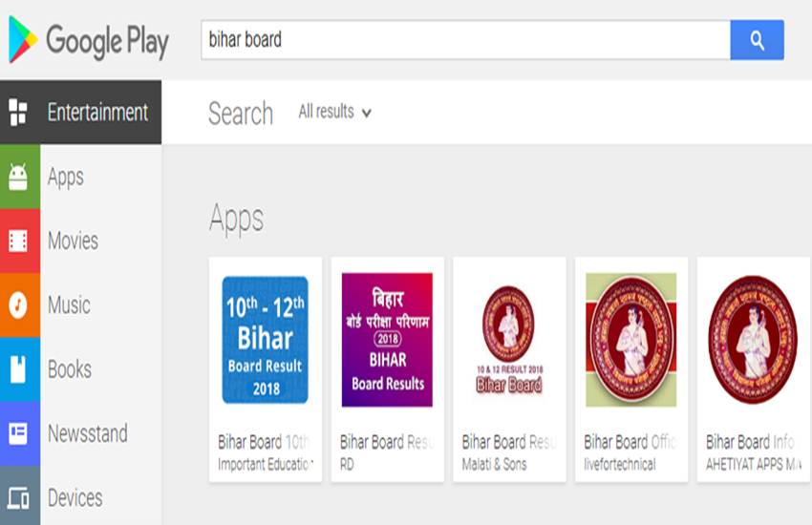Viewport: 812px width, 525px height.
Task: Click the livefortechnical developer link
Action: pyautogui.click(x=620, y=465)
